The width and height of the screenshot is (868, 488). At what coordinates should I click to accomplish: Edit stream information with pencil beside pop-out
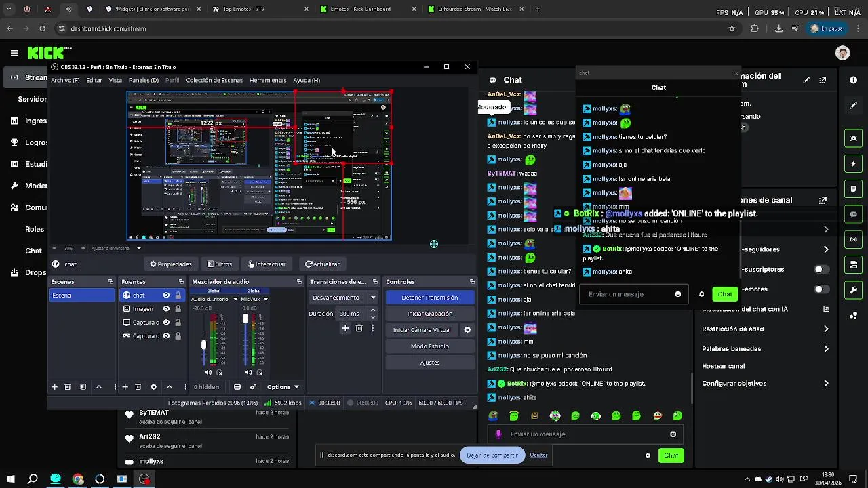pyautogui.click(x=806, y=80)
